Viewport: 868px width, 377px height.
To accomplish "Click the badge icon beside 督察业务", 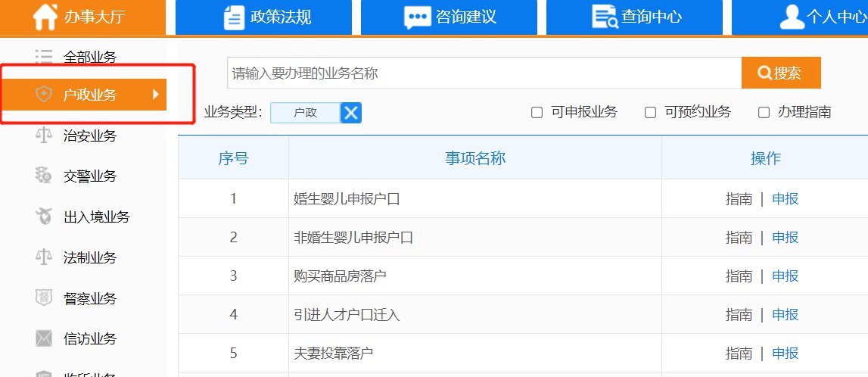I will 44,298.
